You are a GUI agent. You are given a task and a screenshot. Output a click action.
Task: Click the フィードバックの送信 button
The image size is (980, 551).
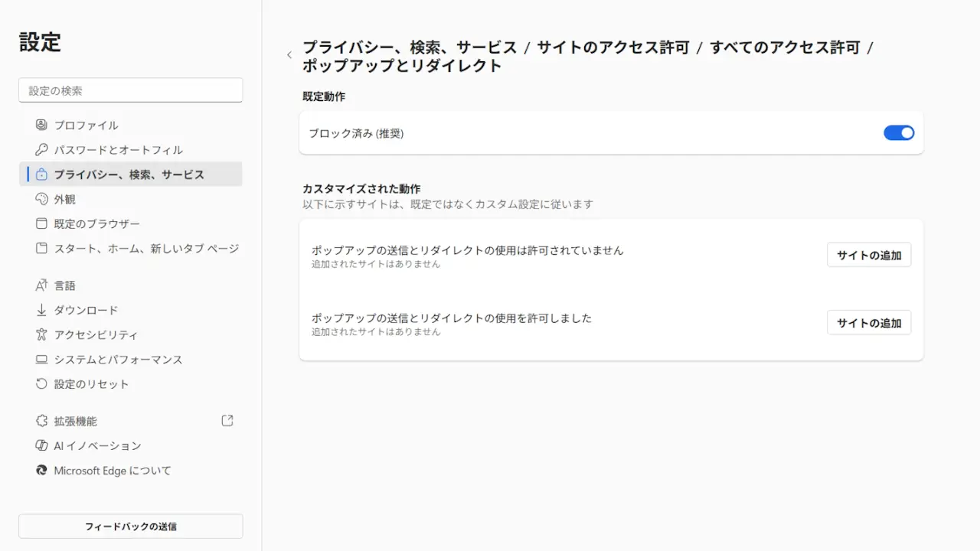131,527
